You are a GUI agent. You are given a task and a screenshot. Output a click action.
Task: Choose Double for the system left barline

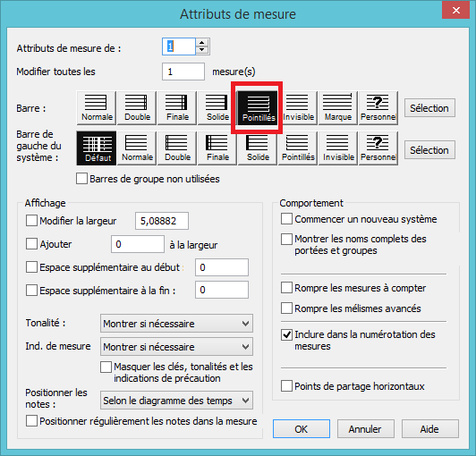[x=176, y=148]
